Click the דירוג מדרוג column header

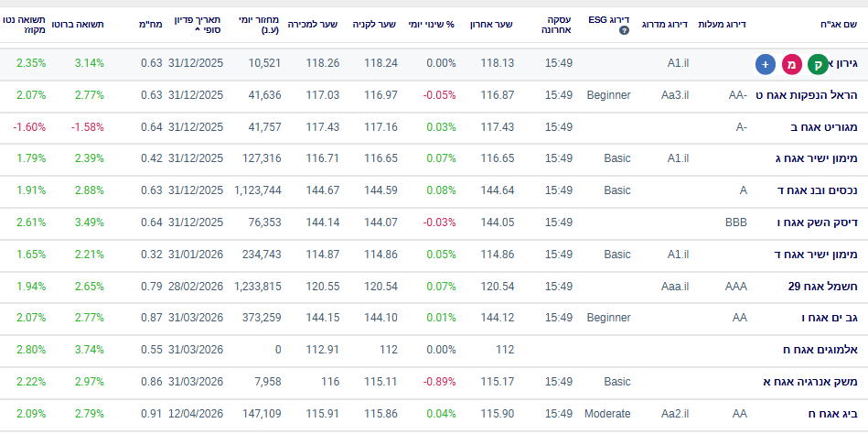tap(665, 25)
